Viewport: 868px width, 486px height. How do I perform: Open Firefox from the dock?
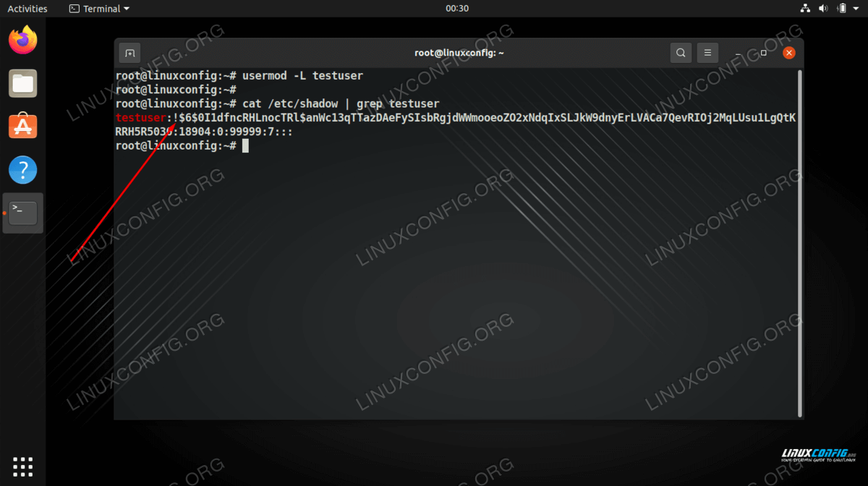coord(23,39)
